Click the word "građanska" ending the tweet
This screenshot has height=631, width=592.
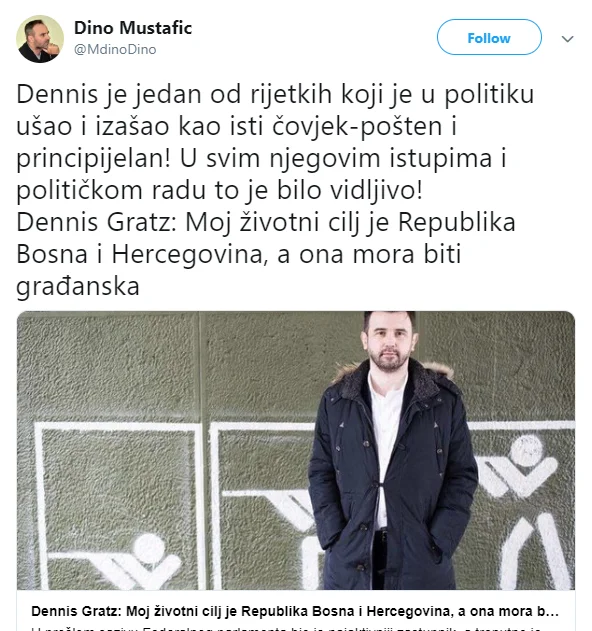tap(78, 287)
